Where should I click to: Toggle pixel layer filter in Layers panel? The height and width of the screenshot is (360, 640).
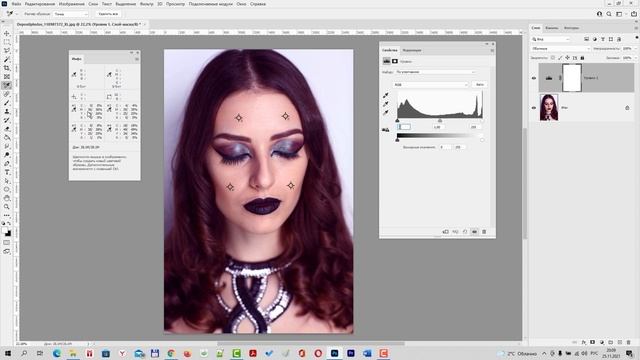[x=587, y=39]
